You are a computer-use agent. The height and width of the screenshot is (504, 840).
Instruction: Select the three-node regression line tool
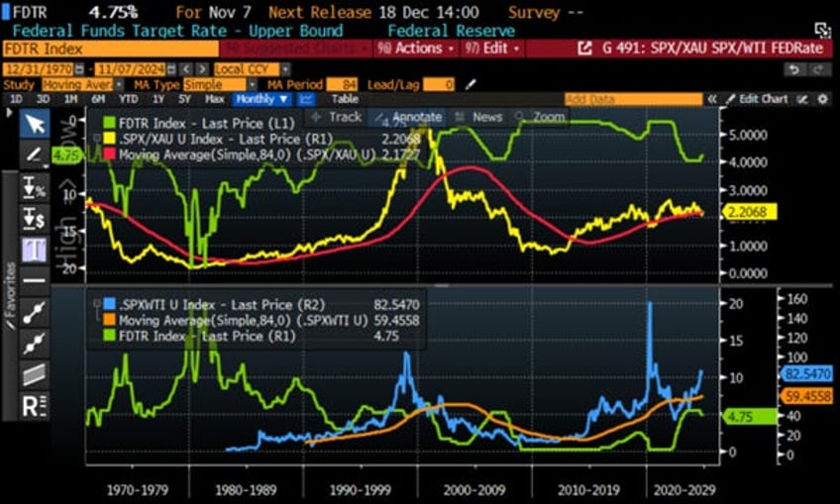click(35, 344)
